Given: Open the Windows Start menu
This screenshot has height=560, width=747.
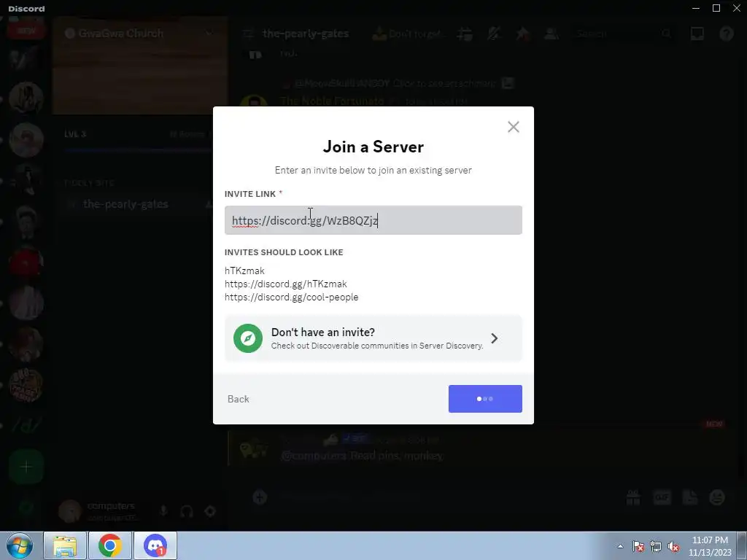Looking at the screenshot, I should pos(20,545).
